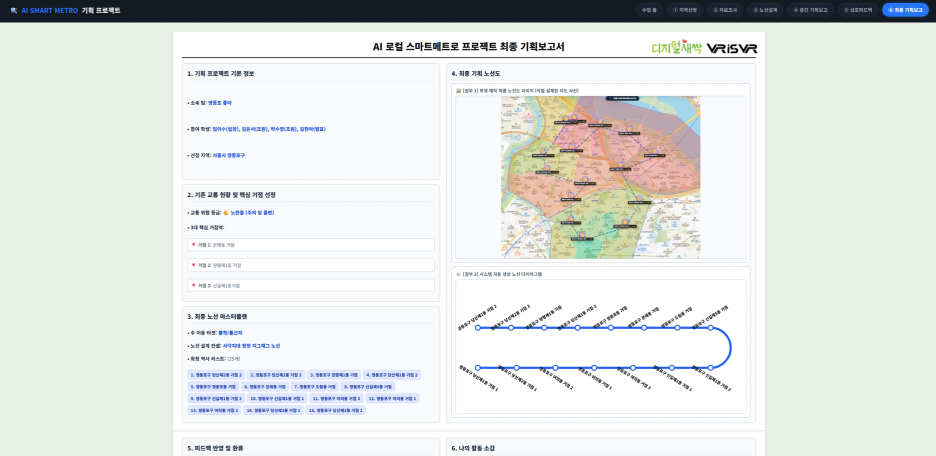Select station chip number 13
Image resolution: width=936 pixels, height=456 pixels.
point(214,410)
